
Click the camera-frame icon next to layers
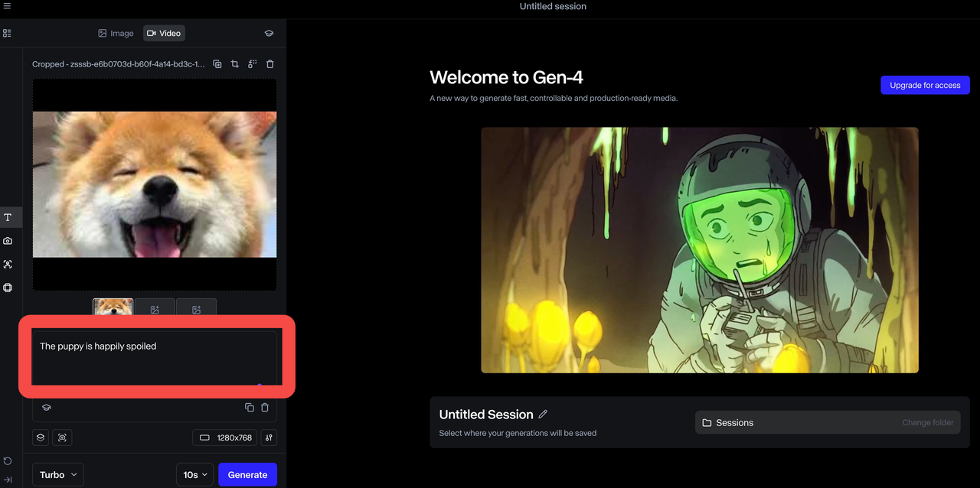tap(63, 438)
